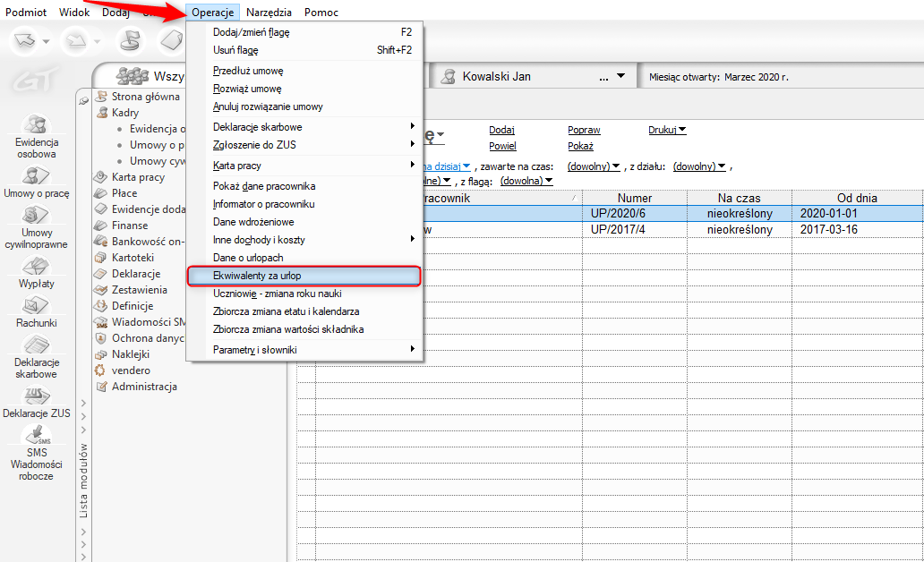Screen dimensions: 924x562
Task: Click the forward navigation arrow toolbar icon
Action: 75,40
